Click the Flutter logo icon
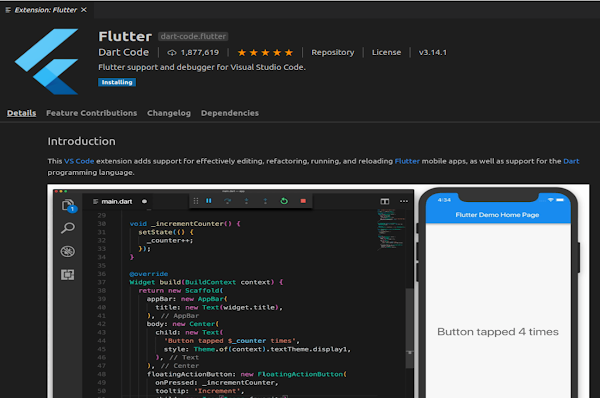Viewport: 600px width, 398px height. [46, 61]
